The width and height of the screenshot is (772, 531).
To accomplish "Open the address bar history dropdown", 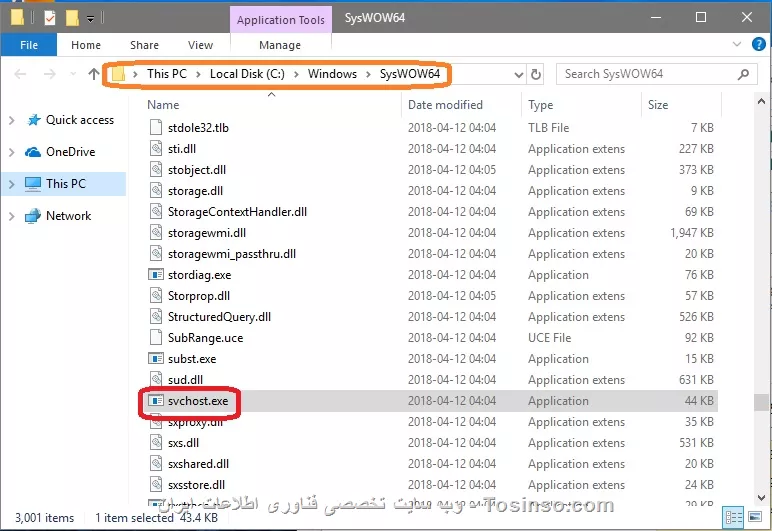I will click(518, 75).
